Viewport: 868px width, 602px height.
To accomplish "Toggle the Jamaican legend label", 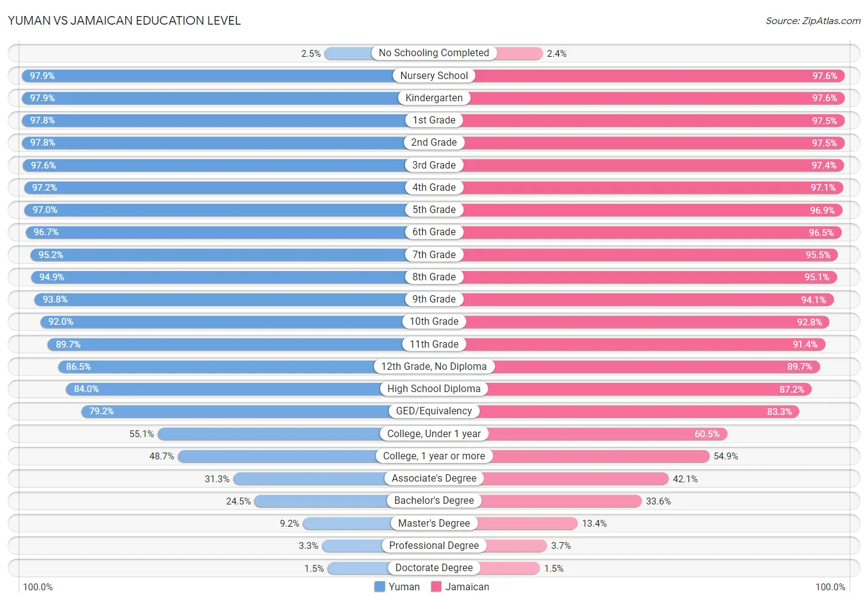I will [x=467, y=587].
